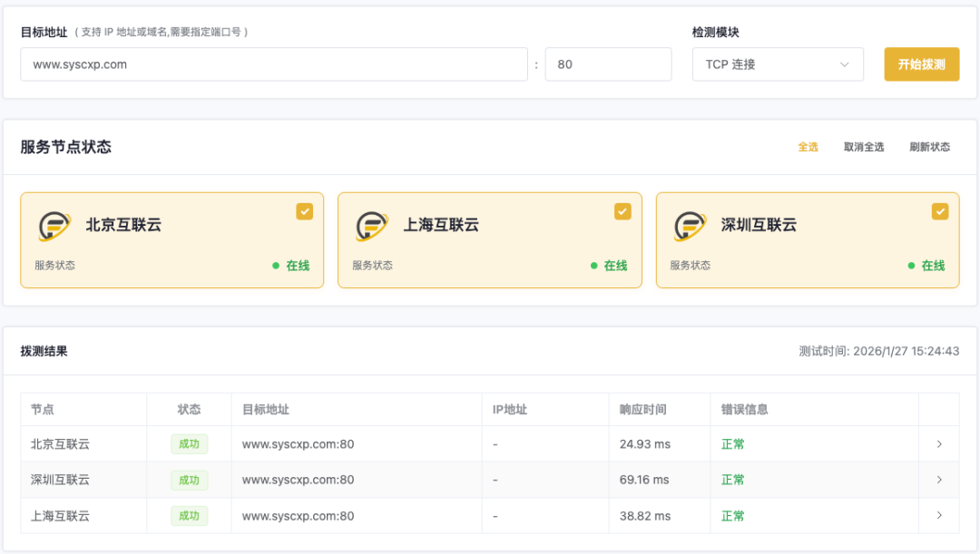The image size is (980, 554).
Task: Click the port number field showing 80
Action: coord(608,64)
